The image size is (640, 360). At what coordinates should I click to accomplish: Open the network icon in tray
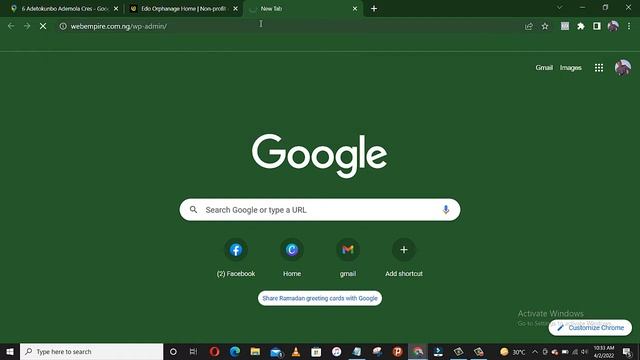(x=575, y=351)
